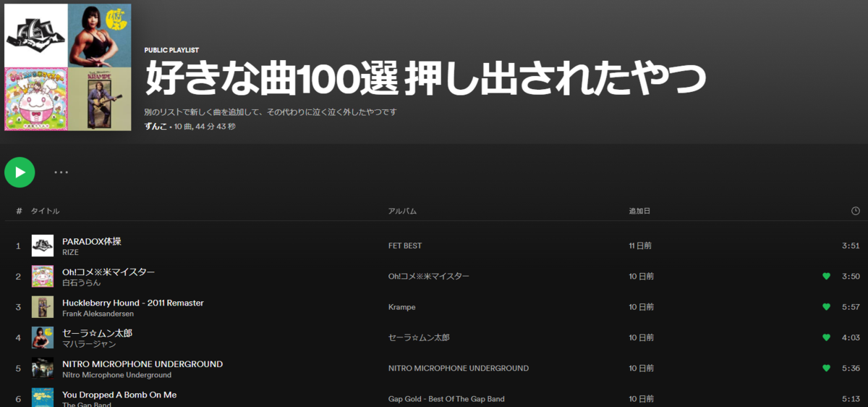Click the 5:57 duration of Huckleberry Hound

tap(851, 307)
